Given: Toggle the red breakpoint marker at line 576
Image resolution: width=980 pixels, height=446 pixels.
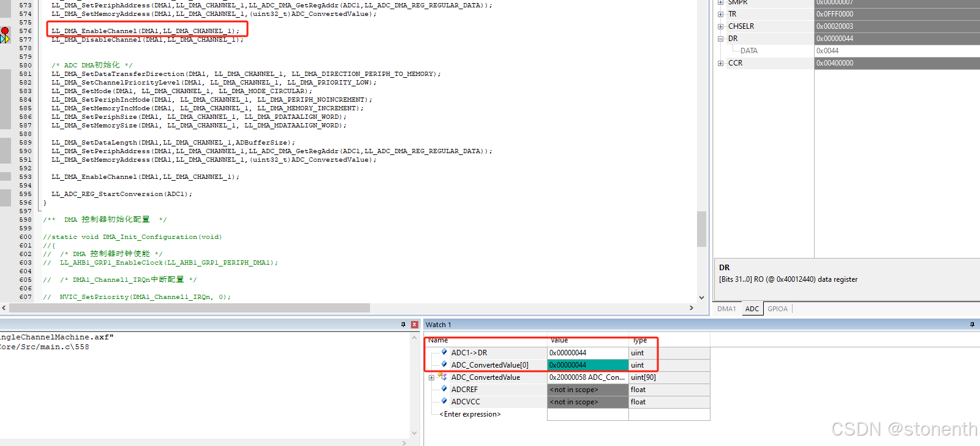Looking at the screenshot, I should 5,31.
